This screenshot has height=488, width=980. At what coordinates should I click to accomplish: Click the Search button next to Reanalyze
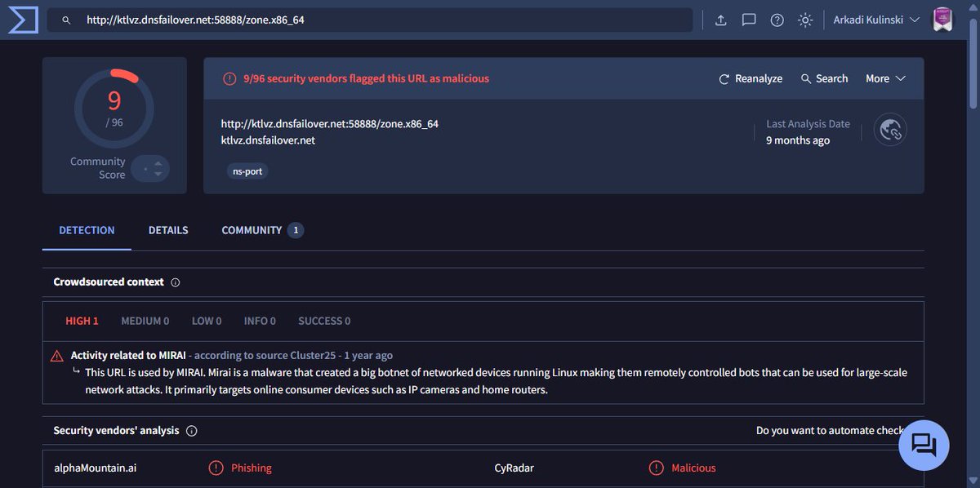(x=823, y=78)
